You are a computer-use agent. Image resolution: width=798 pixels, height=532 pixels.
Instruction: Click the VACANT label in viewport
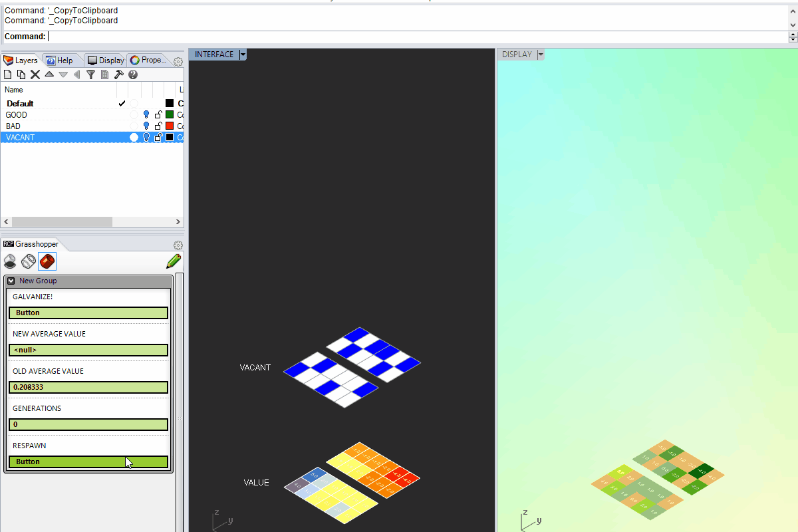[255, 368]
